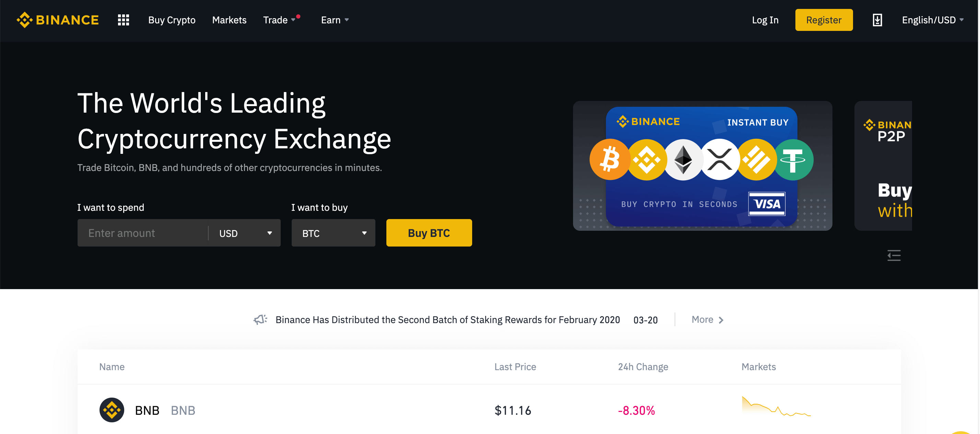Click the Binance logo in header
The width and height of the screenshot is (980, 434).
click(57, 20)
